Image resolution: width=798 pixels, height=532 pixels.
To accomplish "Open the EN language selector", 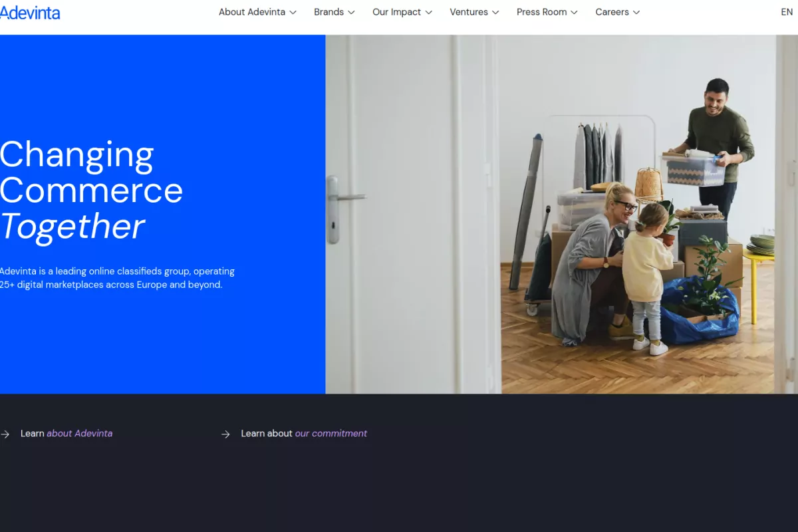I will [786, 12].
